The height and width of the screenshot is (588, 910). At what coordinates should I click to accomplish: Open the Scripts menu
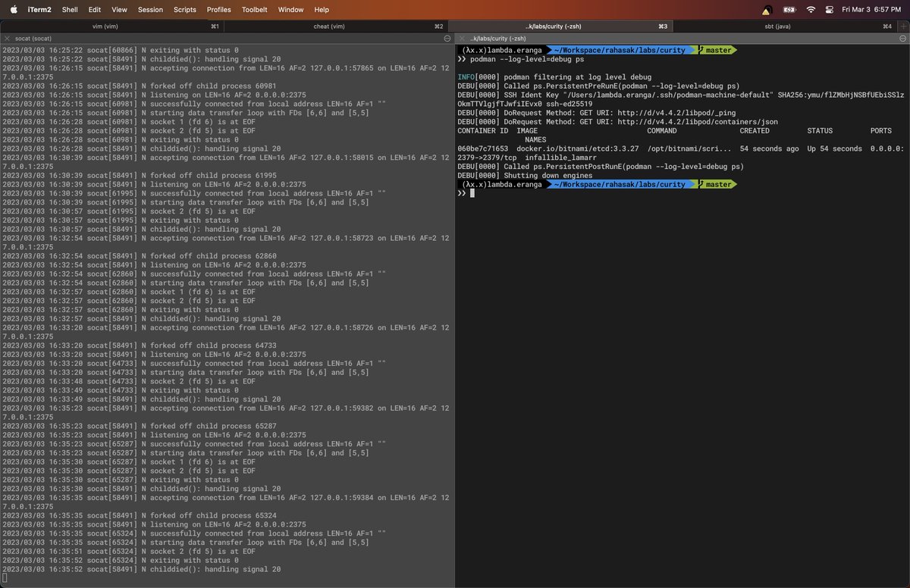pos(184,10)
